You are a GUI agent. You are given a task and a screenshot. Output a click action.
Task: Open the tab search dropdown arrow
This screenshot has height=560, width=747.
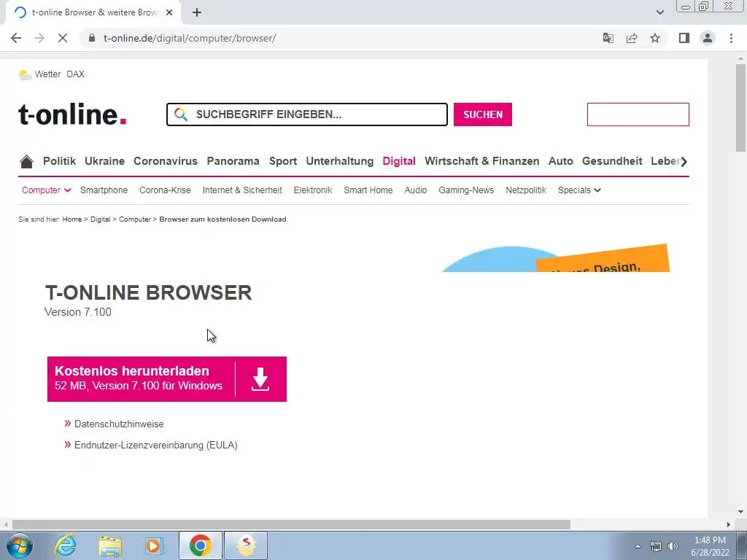pyautogui.click(x=659, y=12)
